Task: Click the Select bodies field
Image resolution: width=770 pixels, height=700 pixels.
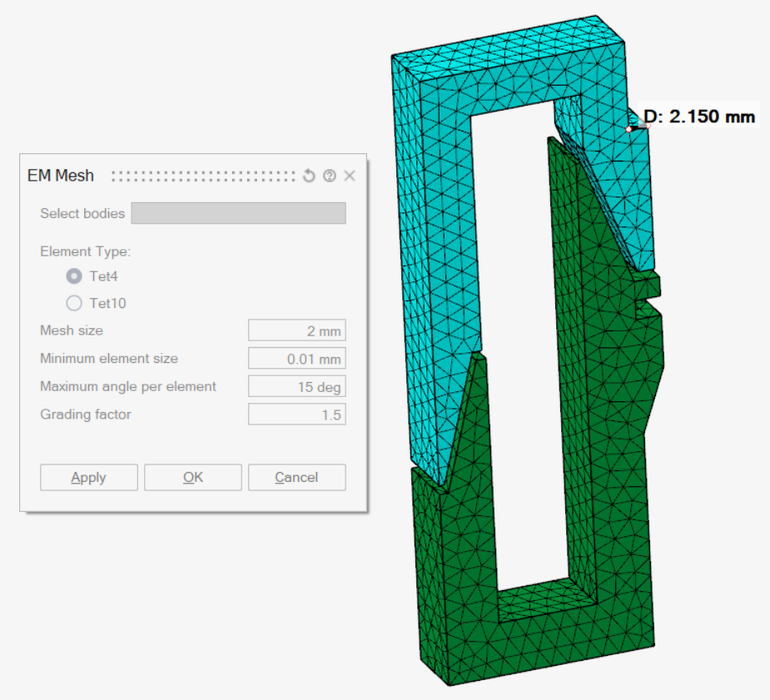Action: tap(238, 213)
